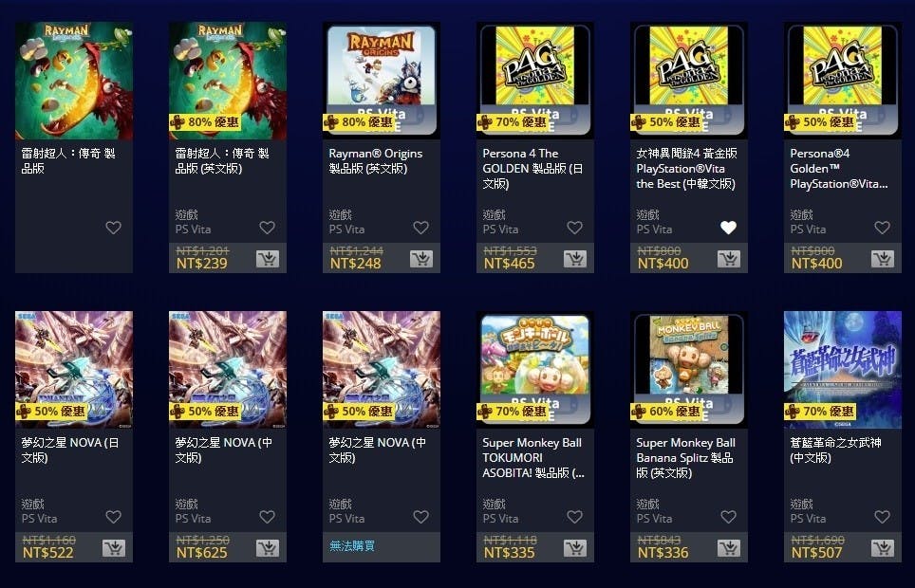The image size is (915, 588).
Task: Open Persona 4 The GOLDEN 製品版 title
Action: tap(532, 169)
